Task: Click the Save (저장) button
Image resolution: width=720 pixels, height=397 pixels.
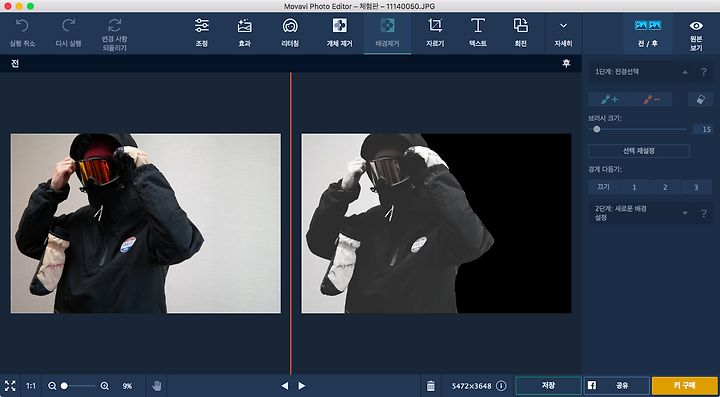Action: coord(548,386)
